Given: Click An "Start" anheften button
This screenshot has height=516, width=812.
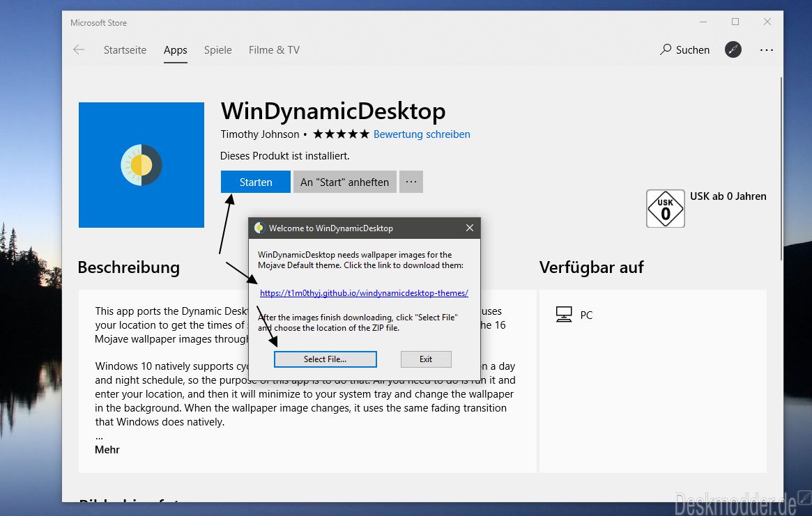Looking at the screenshot, I should [x=345, y=182].
